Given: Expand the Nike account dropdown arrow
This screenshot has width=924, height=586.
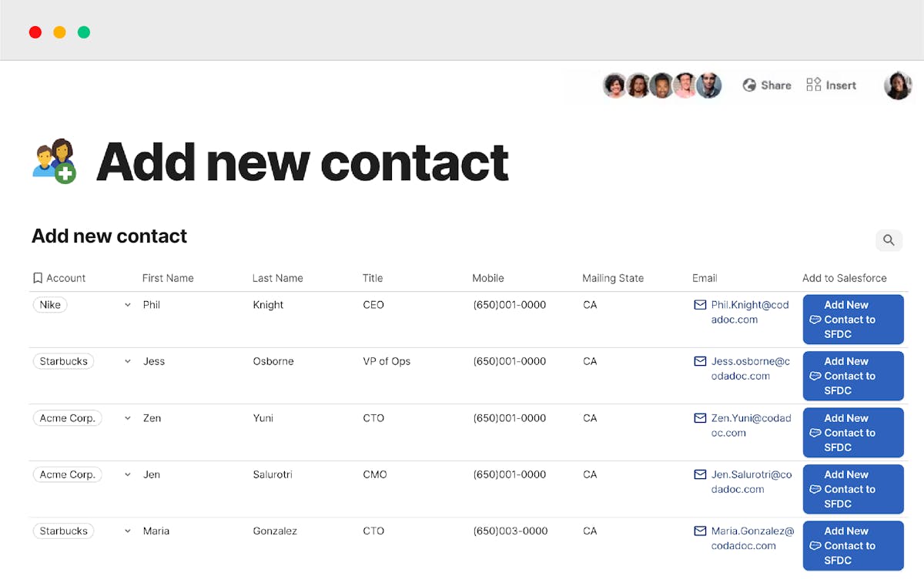Looking at the screenshot, I should (x=128, y=305).
